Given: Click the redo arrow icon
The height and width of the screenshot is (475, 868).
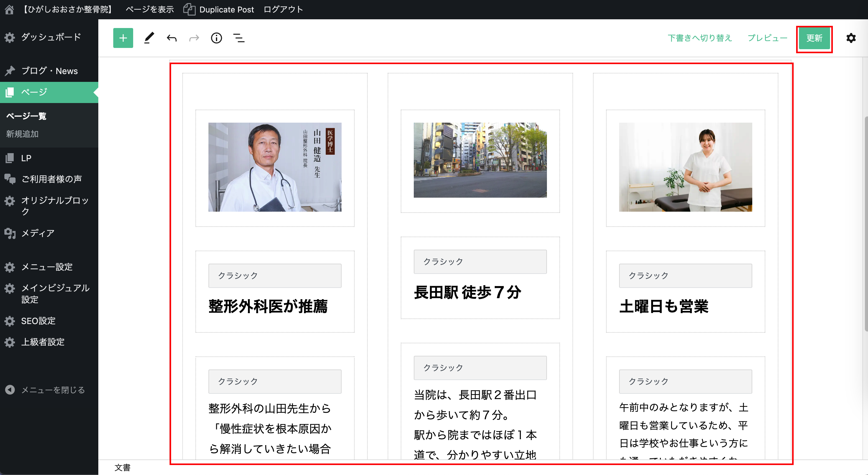Looking at the screenshot, I should tap(194, 38).
